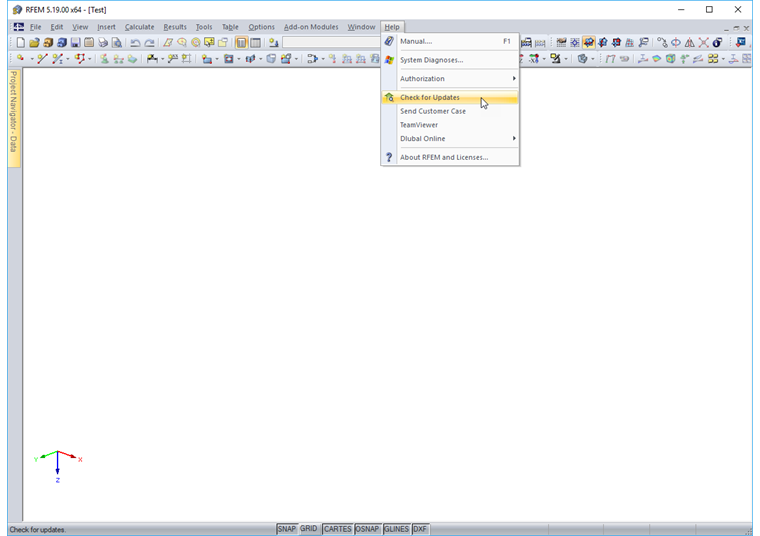Click the red X delete icon
This screenshot has height=536, width=760.
coord(703,43)
